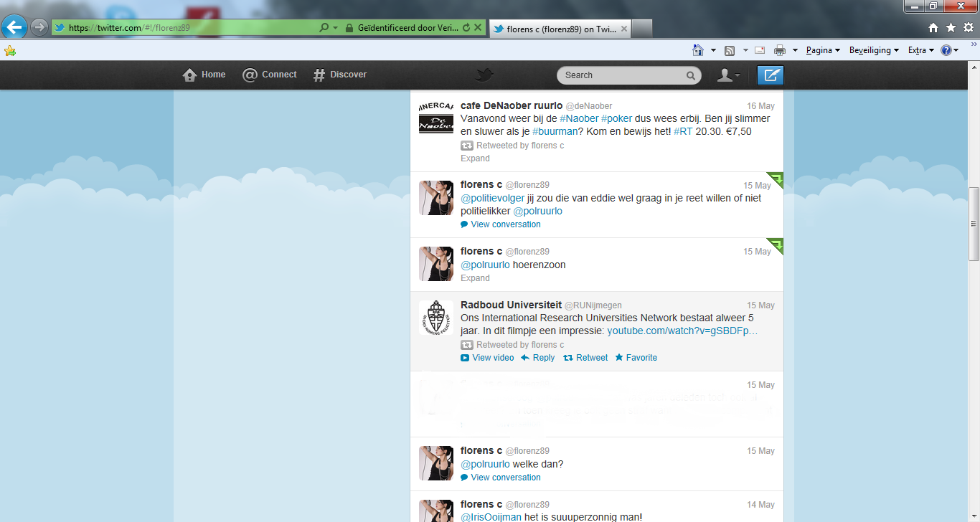Click the white Home icon at top right
This screenshot has height=522, width=980.
(933, 28)
